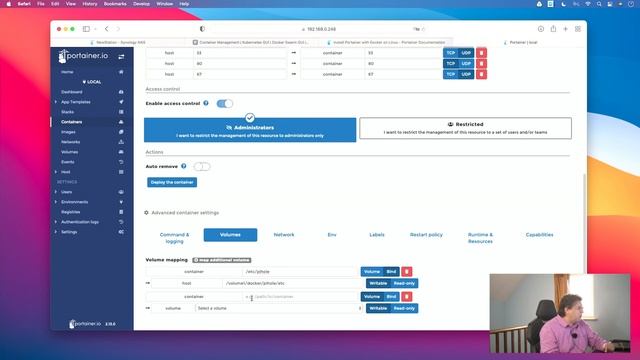Image resolution: width=640 pixels, height=360 pixels.
Task: Expand the Environments sidebar section
Action: coord(56,202)
